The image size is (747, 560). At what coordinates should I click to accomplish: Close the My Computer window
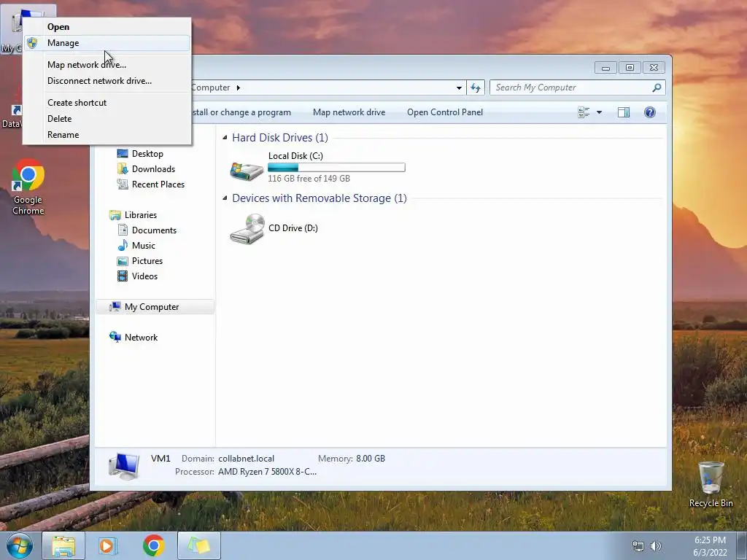(654, 68)
